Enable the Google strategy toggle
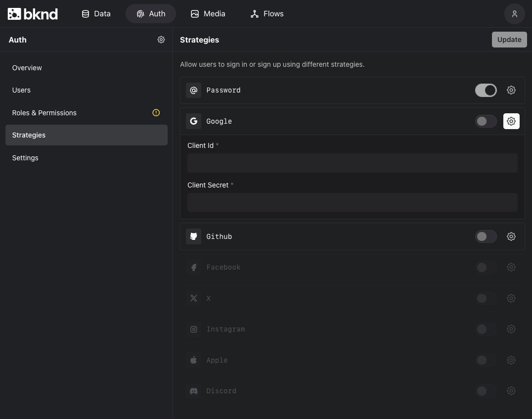 (x=486, y=121)
